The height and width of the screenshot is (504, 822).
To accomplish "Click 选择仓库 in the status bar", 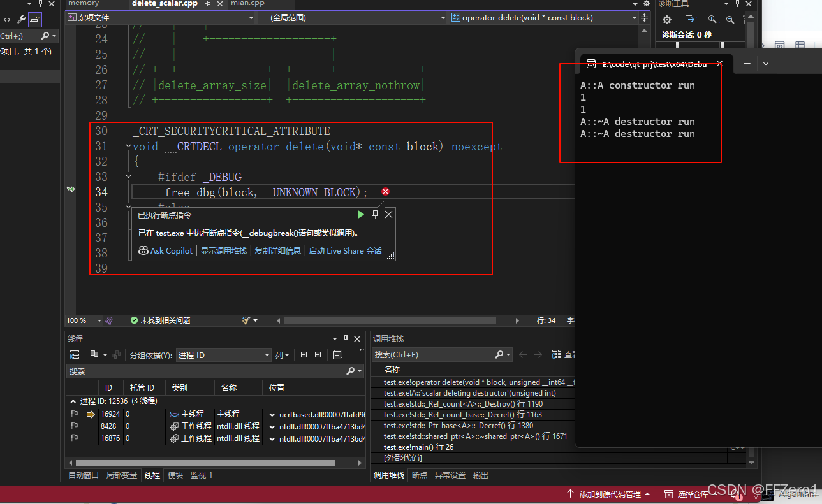I will pos(691,494).
